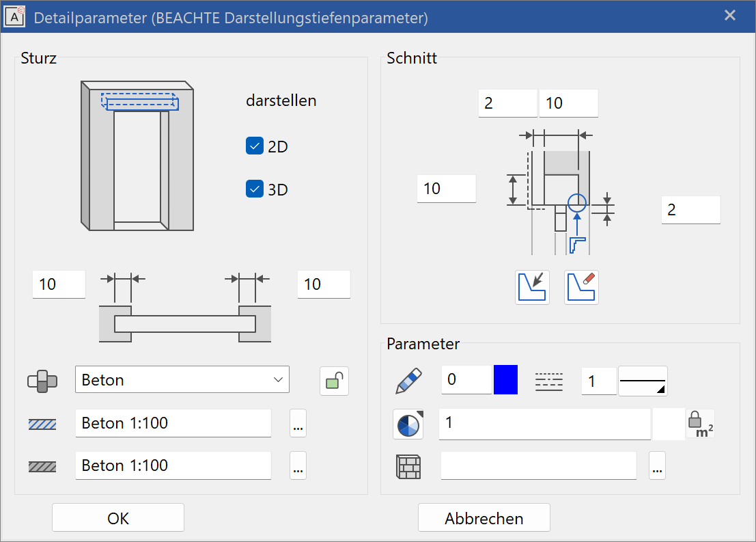Edit the Schnitt top-left value 2

[x=507, y=103]
